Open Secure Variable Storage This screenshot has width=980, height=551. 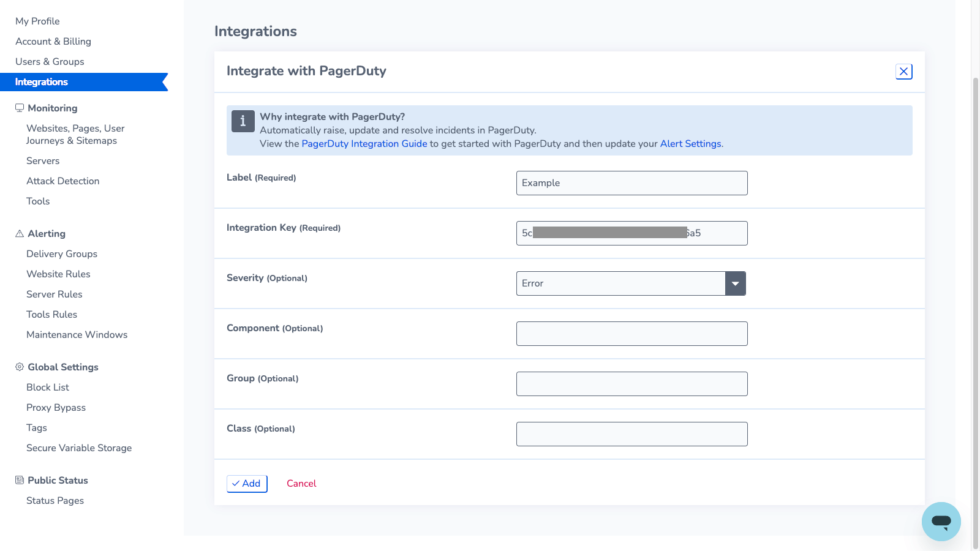pyautogui.click(x=79, y=448)
